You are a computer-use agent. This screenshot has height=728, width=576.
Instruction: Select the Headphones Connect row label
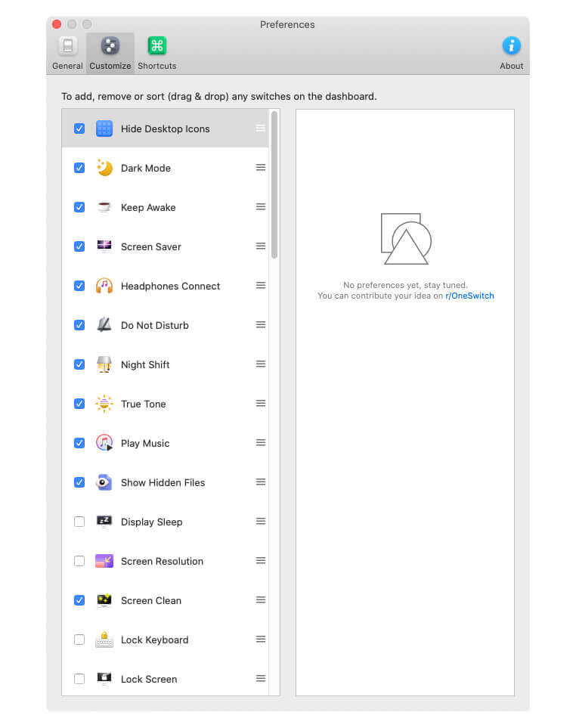170,286
